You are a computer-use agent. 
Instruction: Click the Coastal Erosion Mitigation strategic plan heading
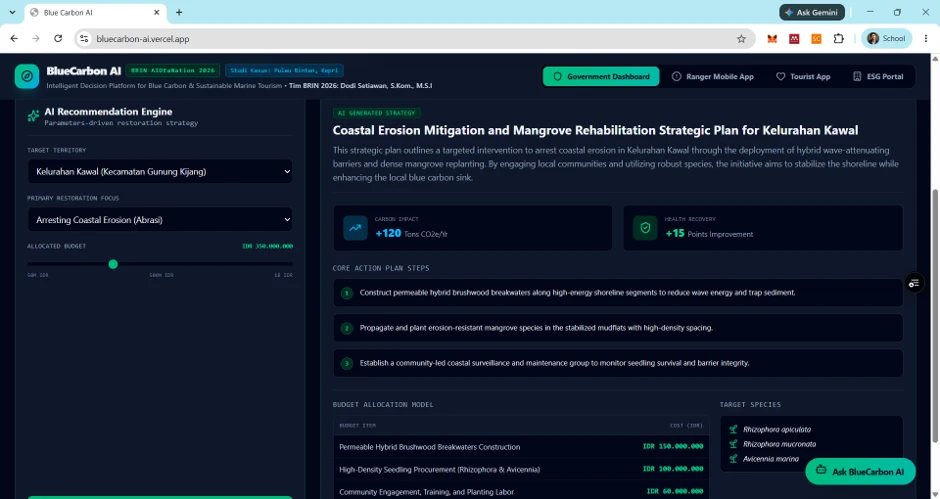[595, 130]
